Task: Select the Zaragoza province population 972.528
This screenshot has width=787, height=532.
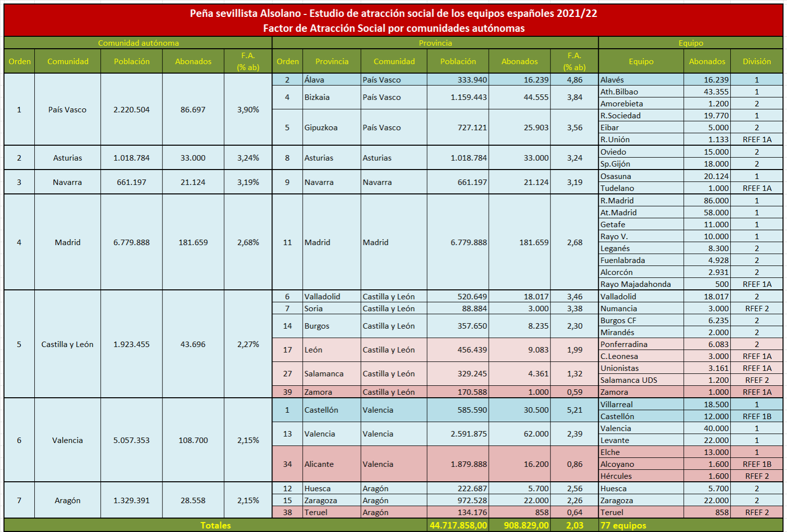Action: pos(458,500)
